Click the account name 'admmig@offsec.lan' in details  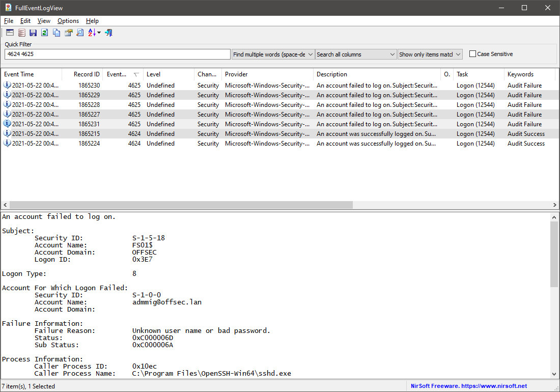(167, 302)
